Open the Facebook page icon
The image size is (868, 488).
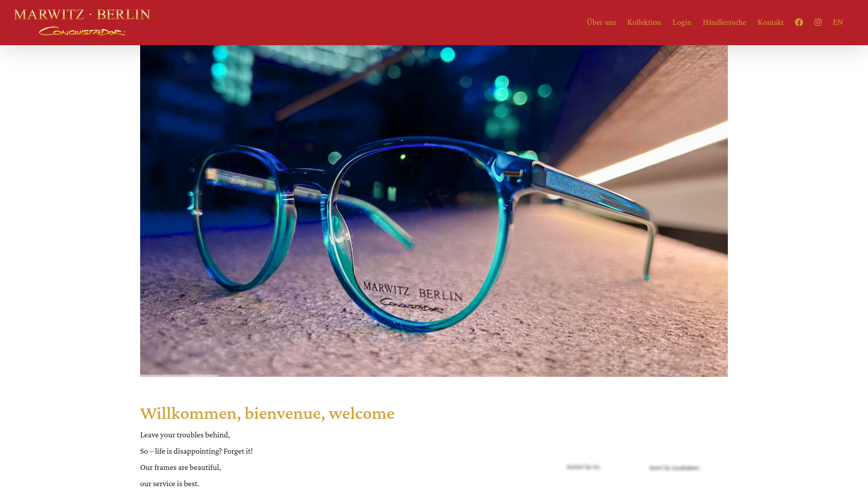click(x=799, y=22)
